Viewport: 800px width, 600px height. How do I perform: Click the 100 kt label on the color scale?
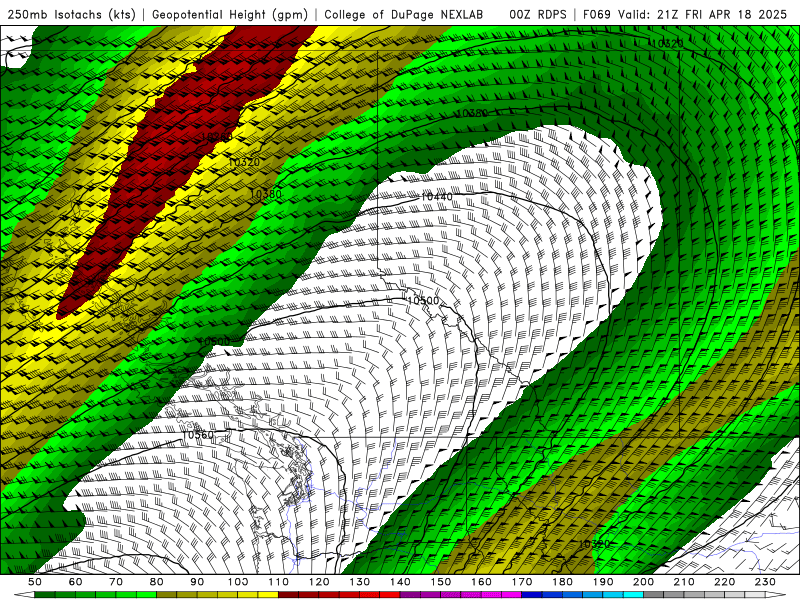pyautogui.click(x=238, y=582)
